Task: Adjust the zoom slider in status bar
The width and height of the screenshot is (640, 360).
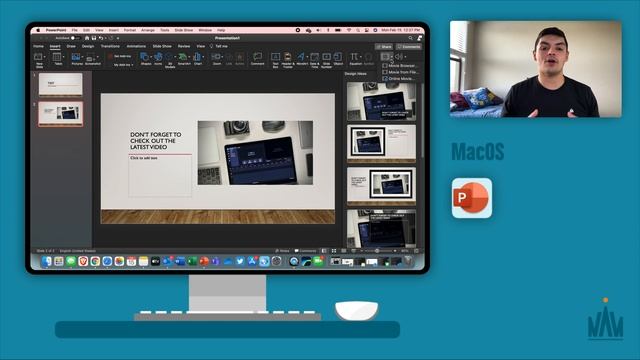Action: pyautogui.click(x=377, y=251)
